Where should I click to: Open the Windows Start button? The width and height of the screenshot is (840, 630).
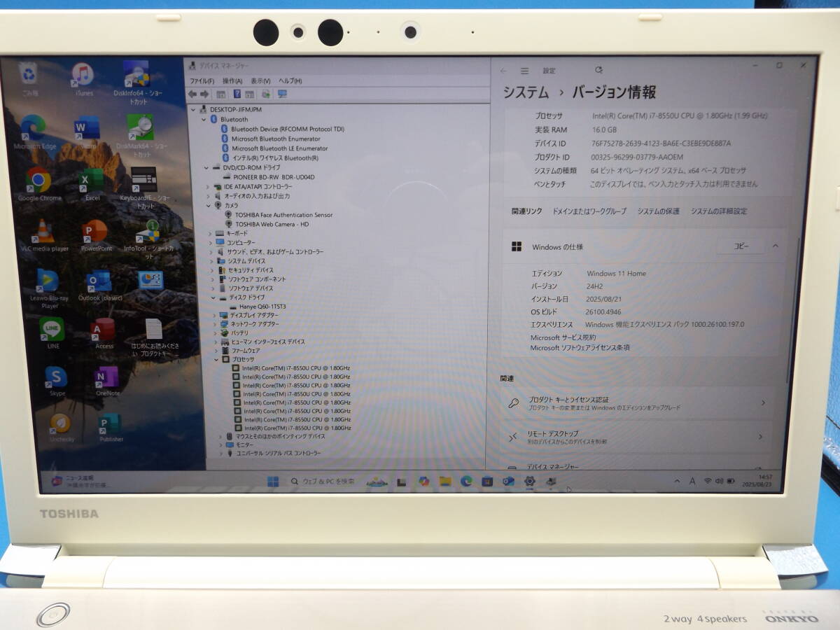pos(273,482)
